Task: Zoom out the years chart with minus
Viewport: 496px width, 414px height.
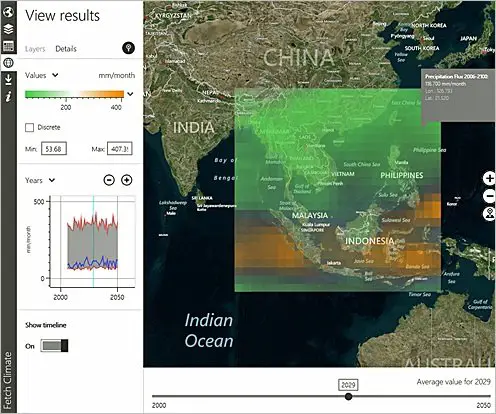Action: click(109, 180)
